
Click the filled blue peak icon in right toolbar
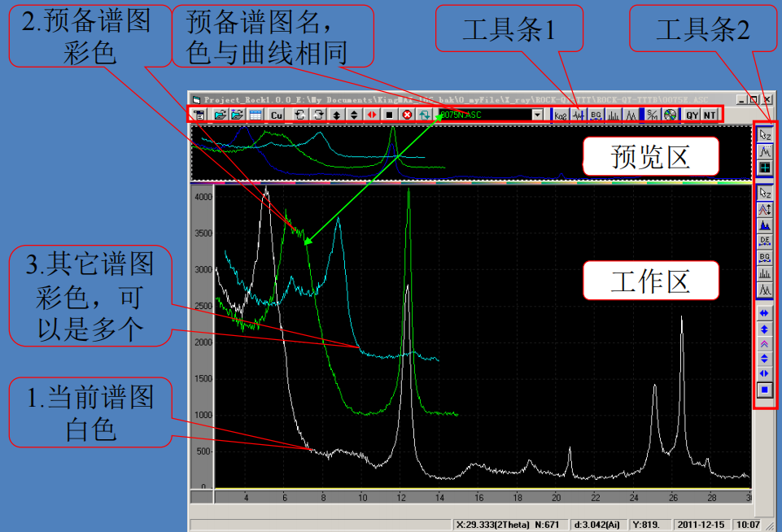click(764, 225)
